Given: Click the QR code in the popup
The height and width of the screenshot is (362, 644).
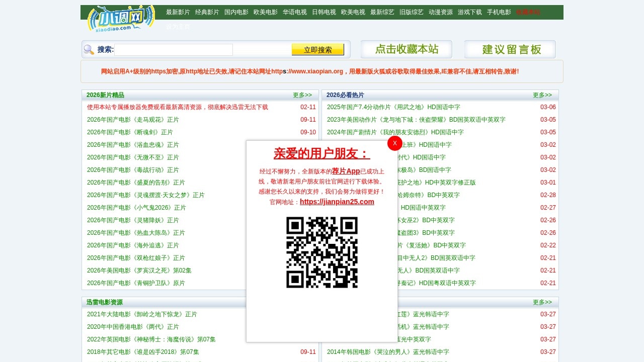Looking at the screenshot, I should (322, 252).
